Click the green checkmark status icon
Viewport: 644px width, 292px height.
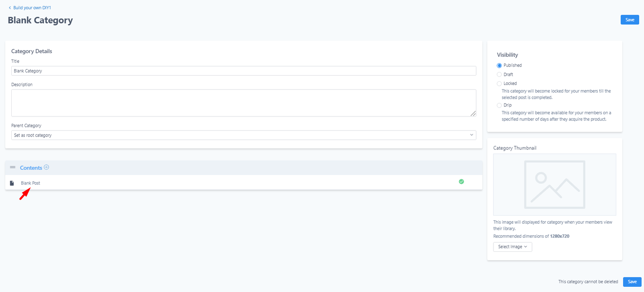pyautogui.click(x=461, y=182)
